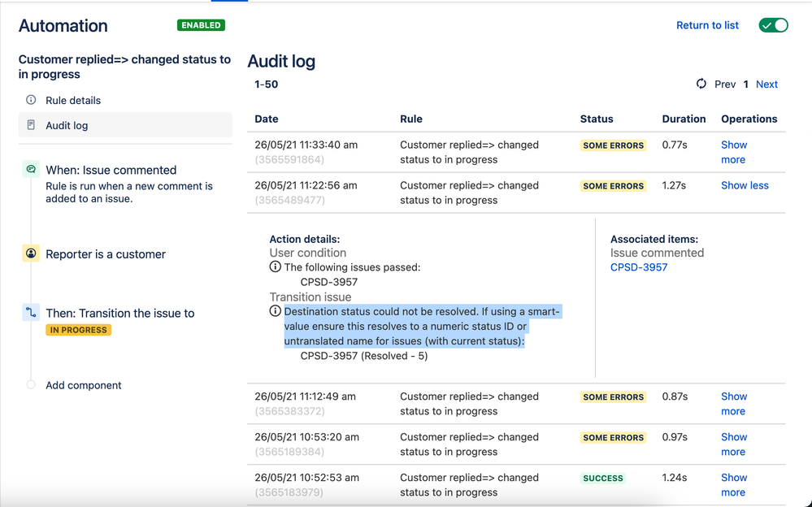This screenshot has height=507, width=812.
Task: Open the Rule details section
Action: [x=125, y=100]
